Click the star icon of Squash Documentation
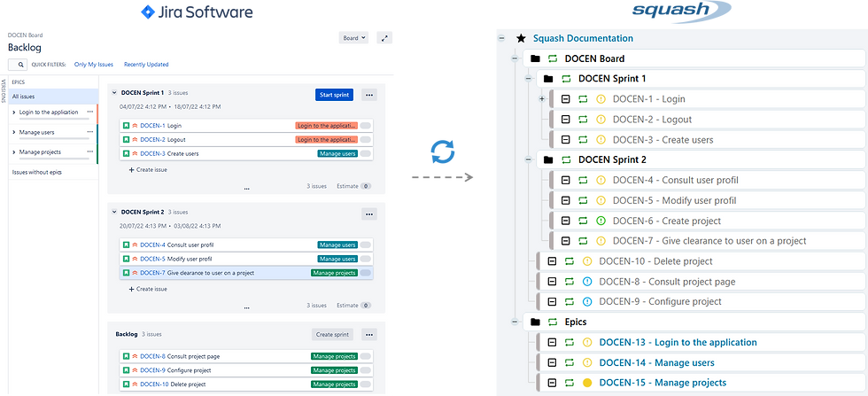 pyautogui.click(x=521, y=38)
